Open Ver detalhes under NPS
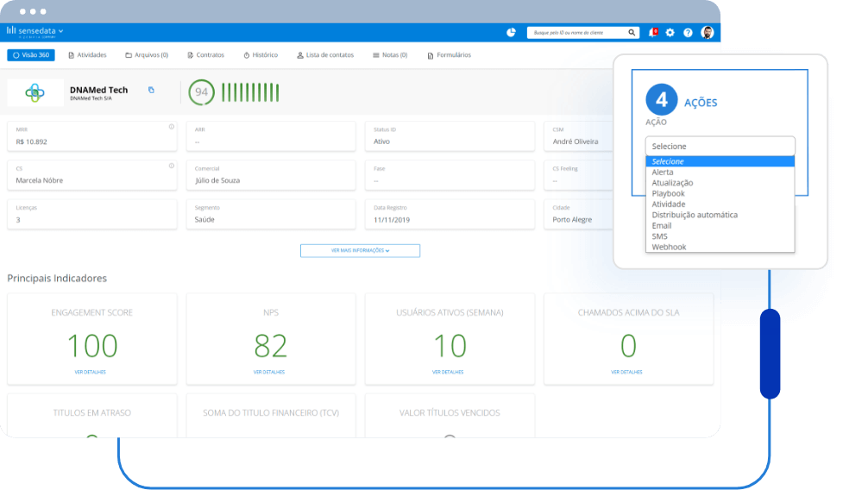Viewport: 868px width, 490px height. coord(269,372)
